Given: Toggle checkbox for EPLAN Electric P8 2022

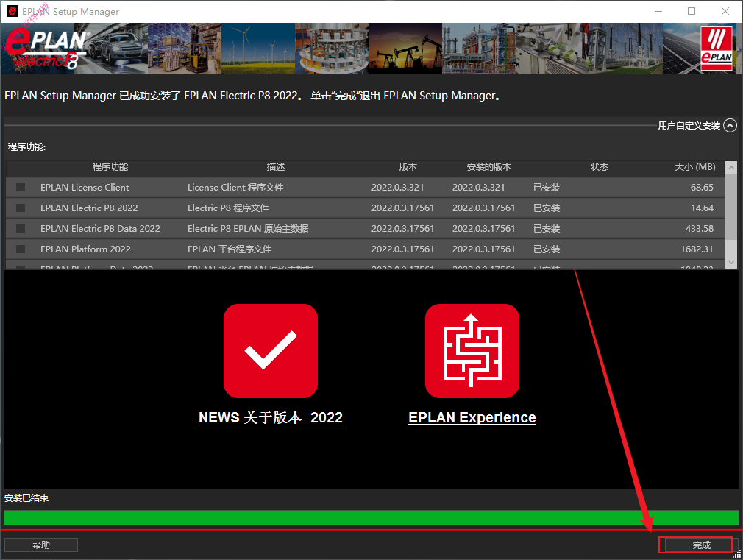Looking at the screenshot, I should 21,208.
